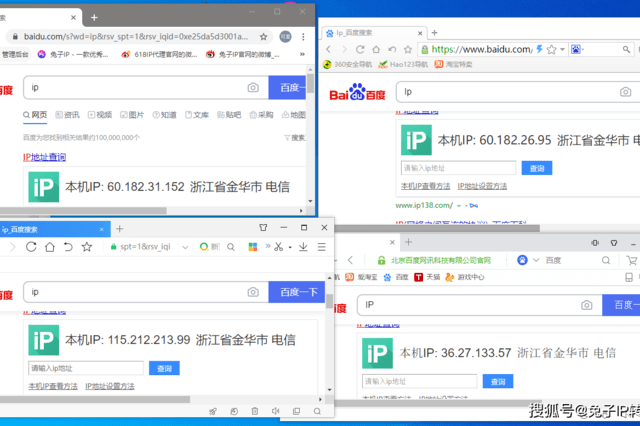
Task: Click 查询 button under 115.212.213.99
Action: pyautogui.click(x=164, y=368)
